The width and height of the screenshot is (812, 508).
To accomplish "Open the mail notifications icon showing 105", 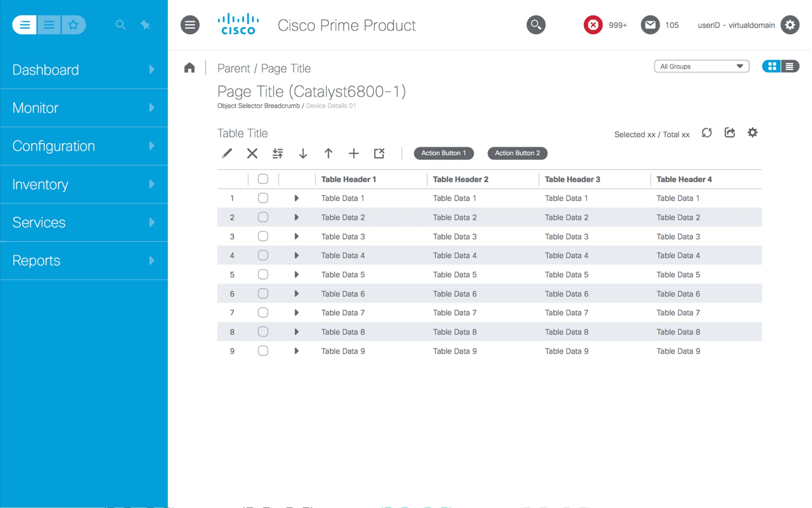I will (x=650, y=25).
